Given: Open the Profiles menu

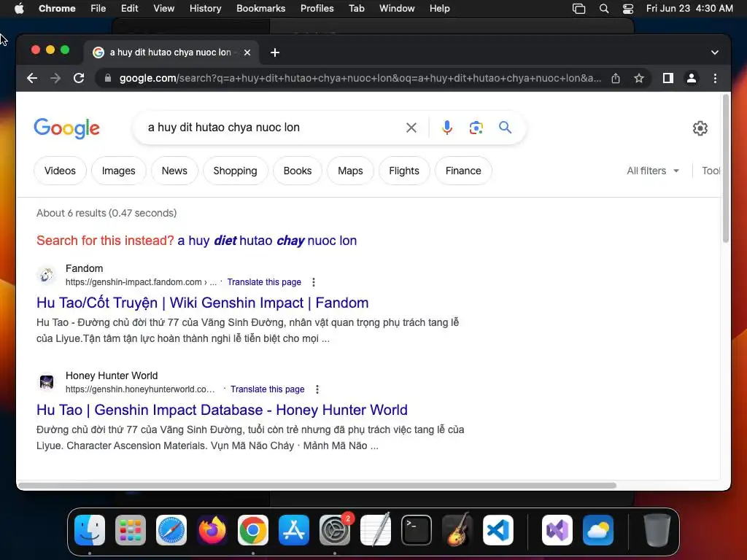Looking at the screenshot, I should click(x=317, y=9).
